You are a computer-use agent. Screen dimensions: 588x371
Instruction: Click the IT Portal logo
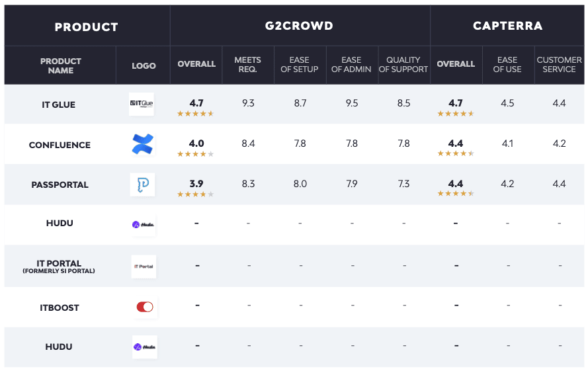point(144,266)
